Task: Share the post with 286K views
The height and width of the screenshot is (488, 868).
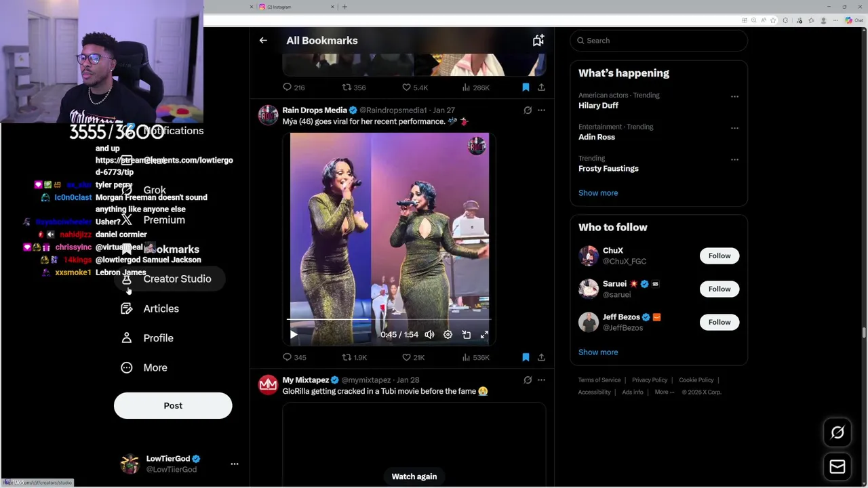Action: click(541, 87)
